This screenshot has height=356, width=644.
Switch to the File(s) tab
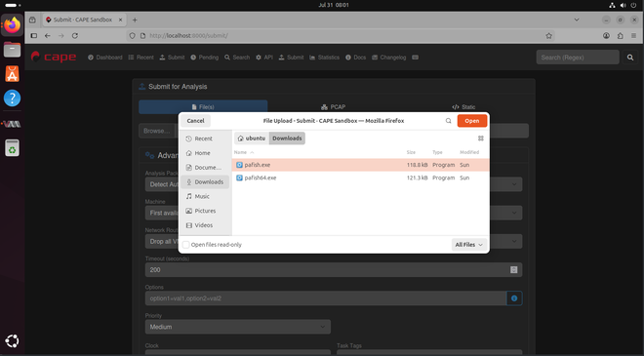click(x=203, y=106)
